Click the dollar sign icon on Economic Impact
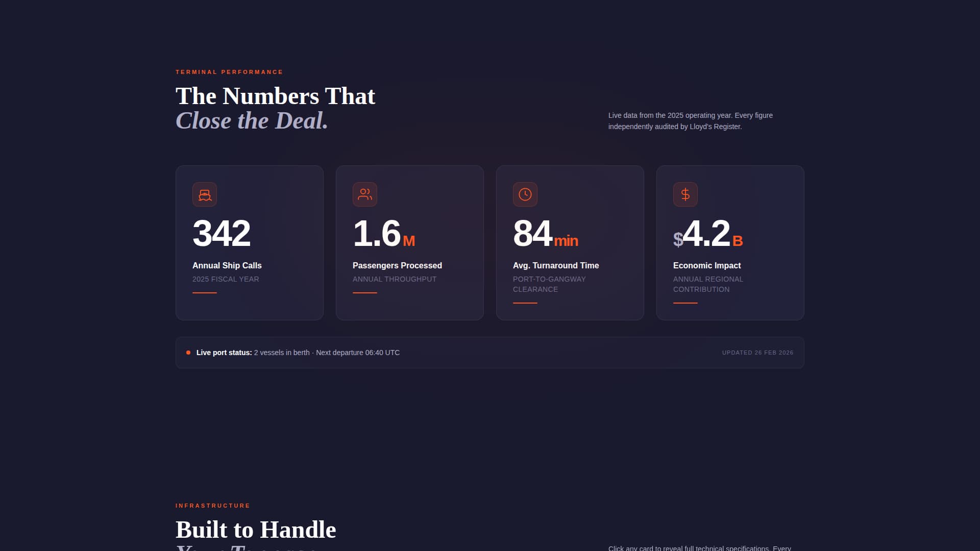 (x=685, y=194)
